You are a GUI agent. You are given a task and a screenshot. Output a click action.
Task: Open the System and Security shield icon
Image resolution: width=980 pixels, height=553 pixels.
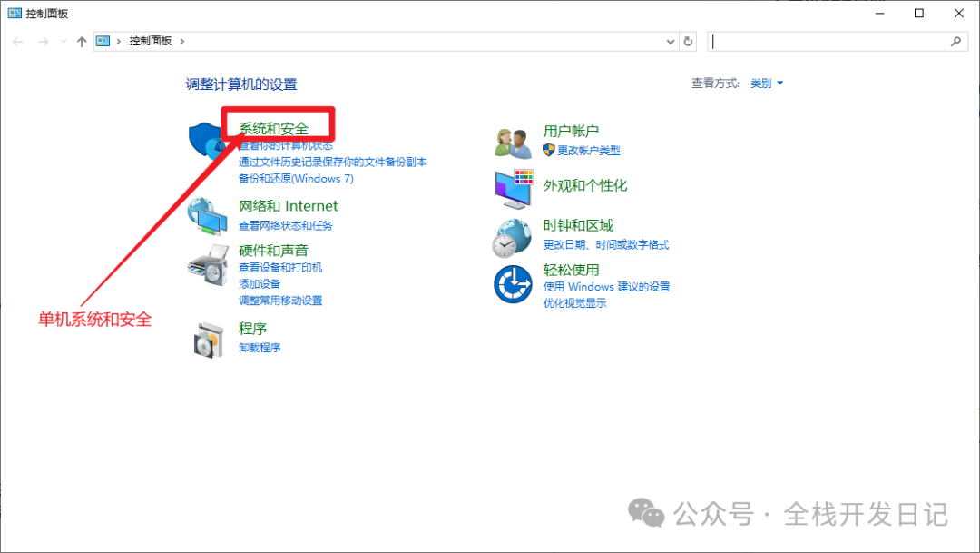click(206, 142)
